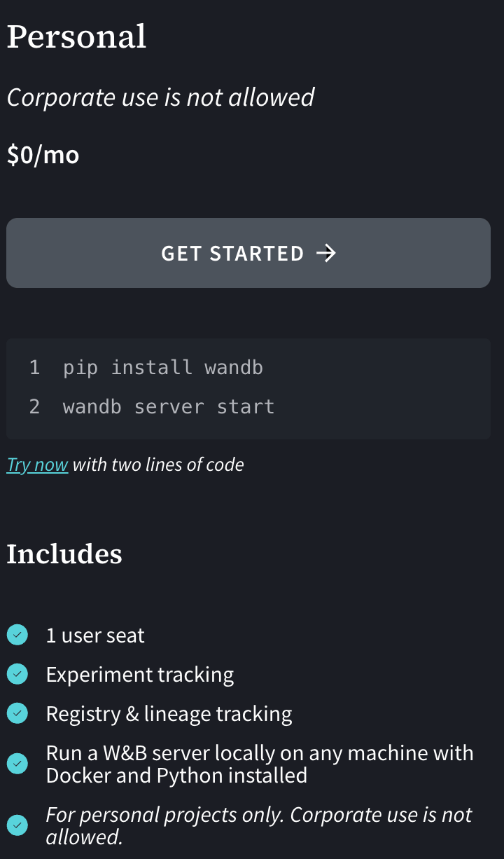This screenshot has height=859, width=504.
Task: Click the checkmark beside Run a W&B server
Action: (x=17, y=764)
